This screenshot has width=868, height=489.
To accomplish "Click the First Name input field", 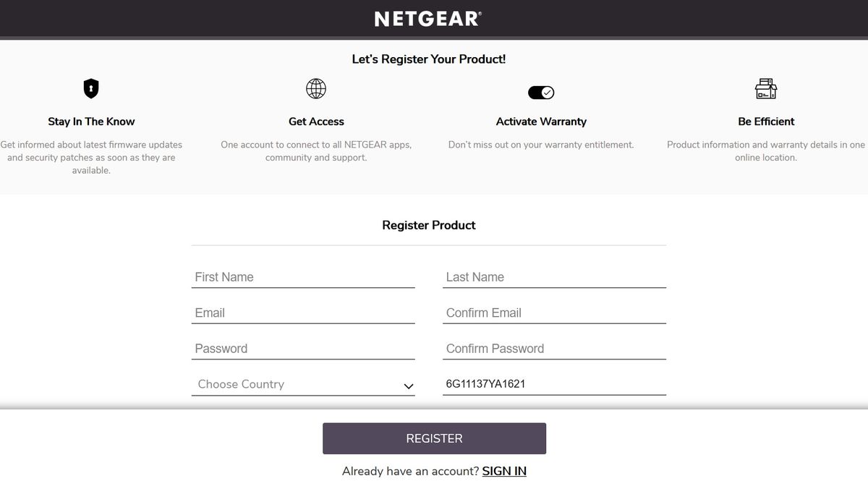I will (x=302, y=277).
